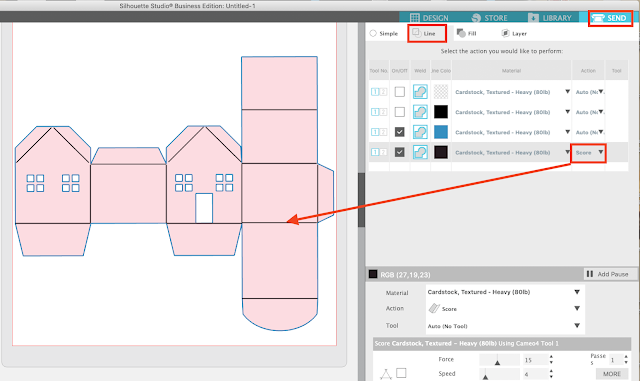The width and height of the screenshot is (640, 381).
Task: Open the STORE tab
Action: coord(489,18)
